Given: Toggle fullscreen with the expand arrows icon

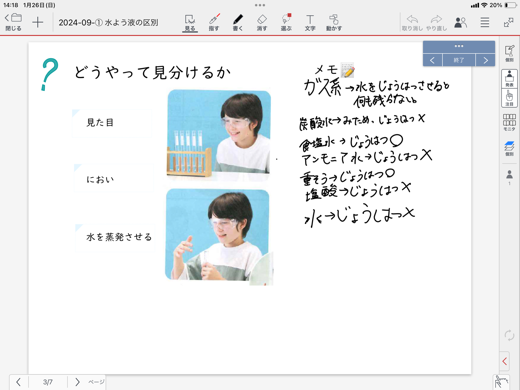Looking at the screenshot, I should click(508, 23).
